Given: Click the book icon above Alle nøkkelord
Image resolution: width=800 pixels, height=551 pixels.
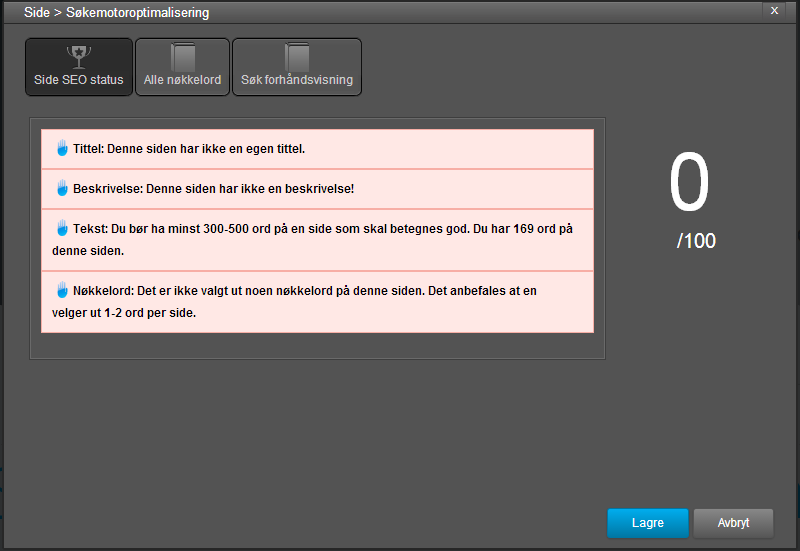Looking at the screenshot, I should (183, 55).
